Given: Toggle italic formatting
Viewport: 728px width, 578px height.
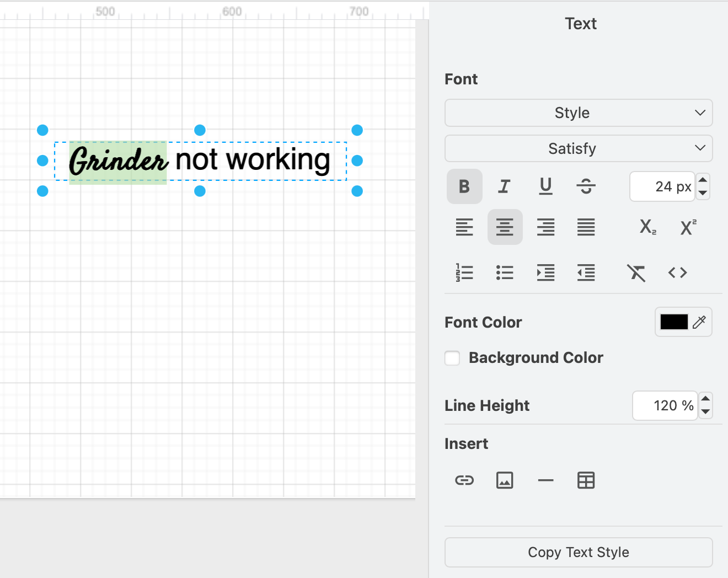Looking at the screenshot, I should (505, 186).
